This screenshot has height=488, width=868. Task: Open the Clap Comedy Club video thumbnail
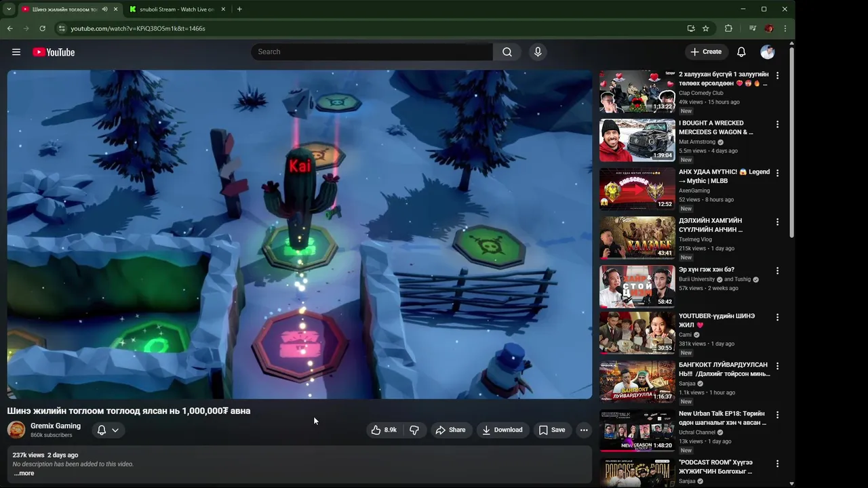[637, 91]
